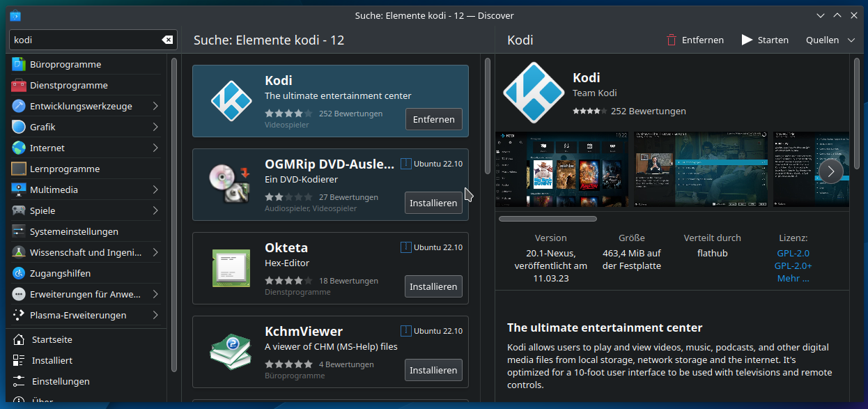Click the Internet globe icon
The width and height of the screenshot is (868, 409).
click(18, 148)
